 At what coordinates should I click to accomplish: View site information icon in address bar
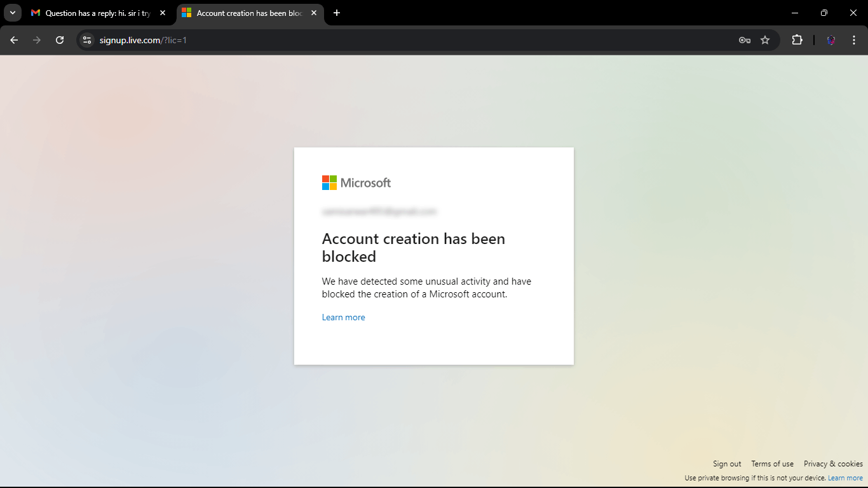[87, 40]
